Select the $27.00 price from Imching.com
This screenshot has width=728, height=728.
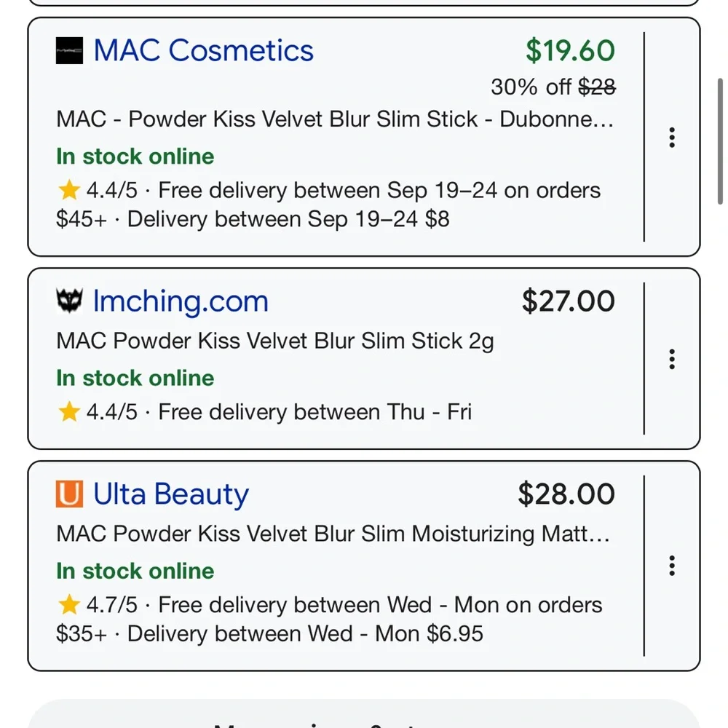[x=568, y=301]
